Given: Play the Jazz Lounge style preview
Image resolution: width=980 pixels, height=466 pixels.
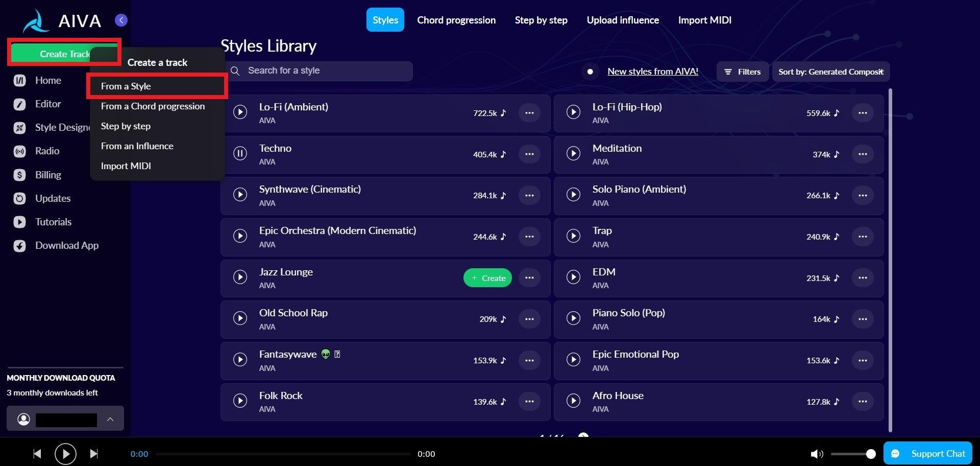Looking at the screenshot, I should coord(240,277).
